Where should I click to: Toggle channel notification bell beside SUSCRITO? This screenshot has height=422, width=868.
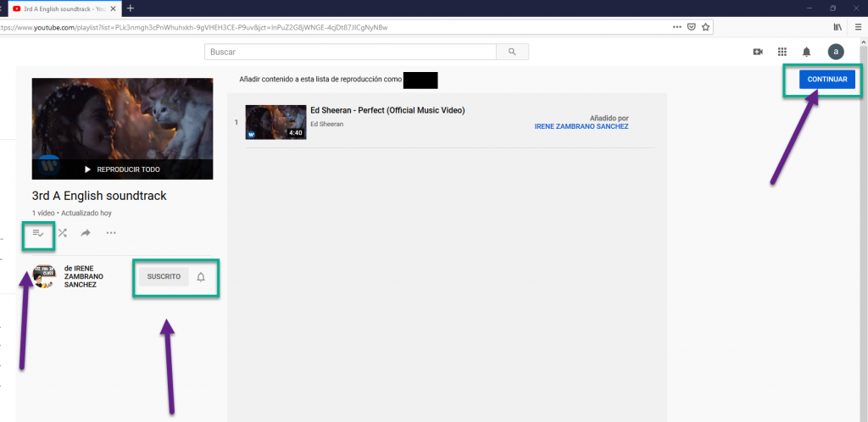click(201, 277)
